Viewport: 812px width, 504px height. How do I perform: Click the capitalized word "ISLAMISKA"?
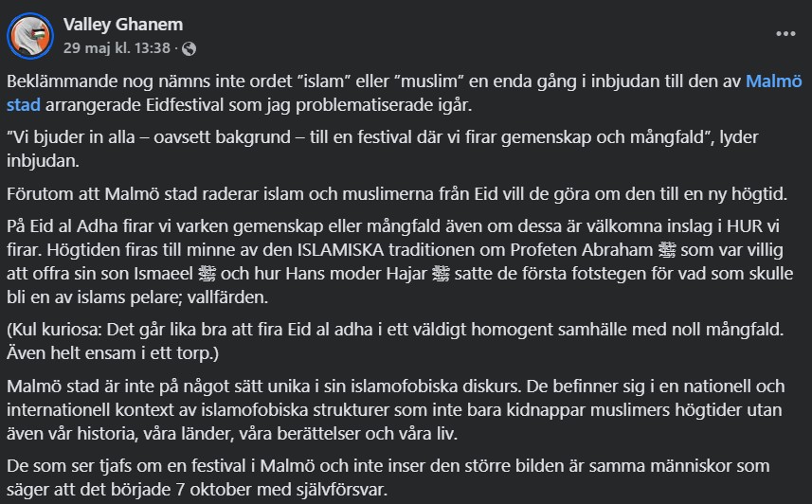(x=340, y=250)
